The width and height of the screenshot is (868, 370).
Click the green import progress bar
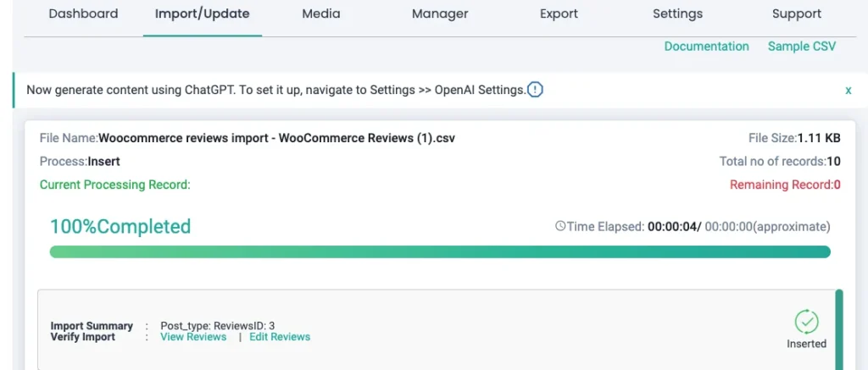[x=440, y=251]
